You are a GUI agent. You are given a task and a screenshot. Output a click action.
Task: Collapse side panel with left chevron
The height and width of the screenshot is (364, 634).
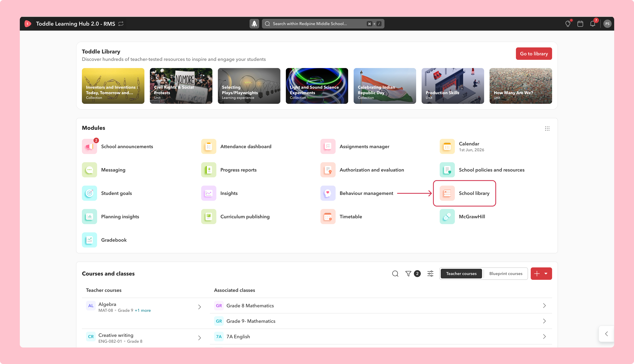click(606, 334)
